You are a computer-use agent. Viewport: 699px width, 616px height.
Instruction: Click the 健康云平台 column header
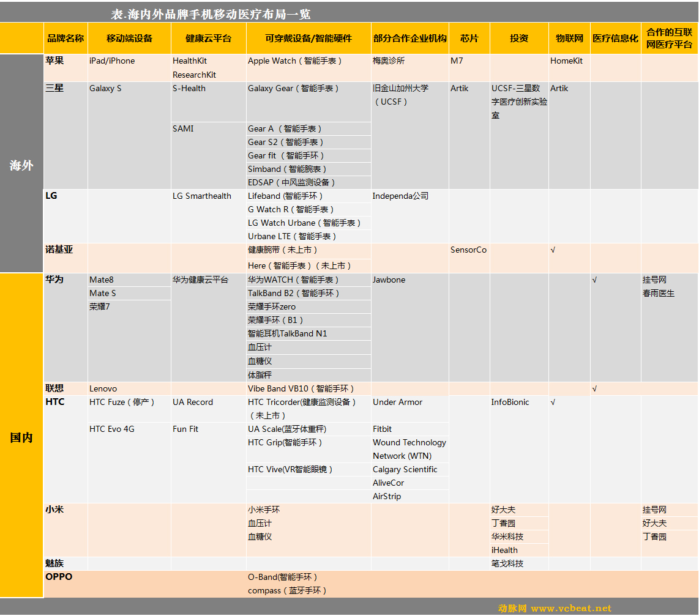[208, 39]
